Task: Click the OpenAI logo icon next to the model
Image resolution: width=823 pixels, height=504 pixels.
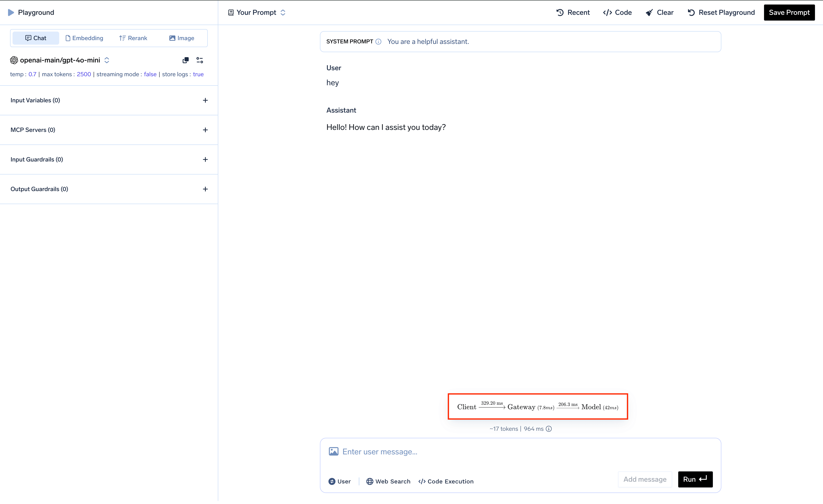Action: (x=14, y=60)
